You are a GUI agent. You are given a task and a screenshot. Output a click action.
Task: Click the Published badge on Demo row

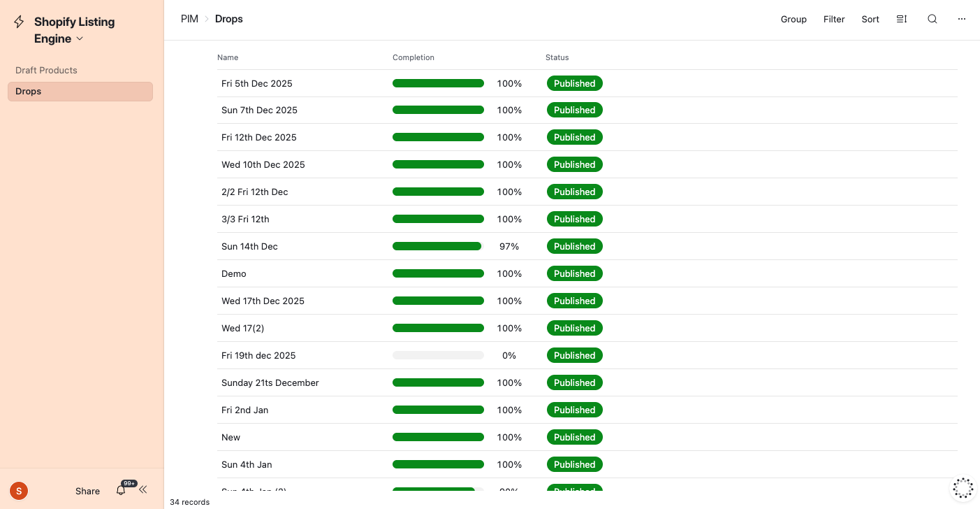[574, 273]
